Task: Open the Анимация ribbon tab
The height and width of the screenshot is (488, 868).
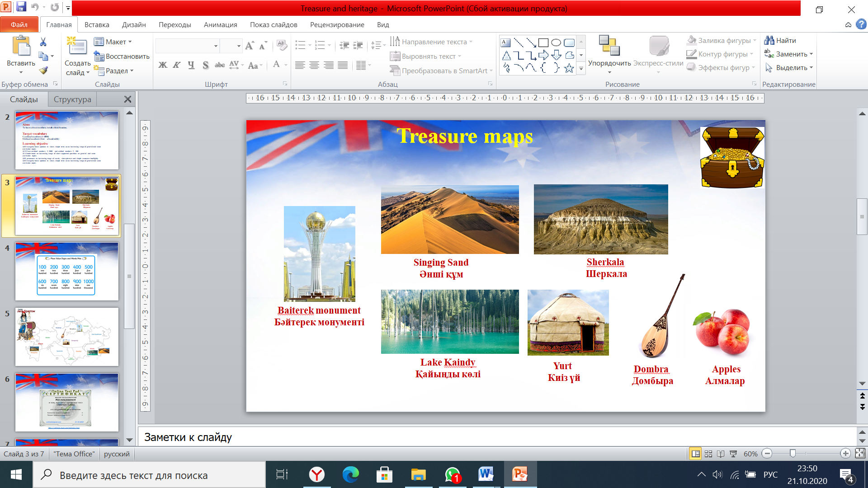Action: [220, 25]
